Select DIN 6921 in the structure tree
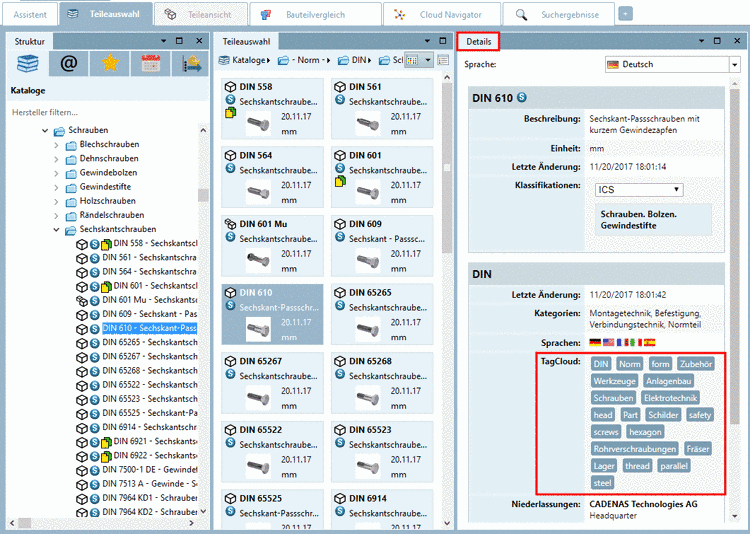This screenshot has width=750, height=534. click(155, 441)
